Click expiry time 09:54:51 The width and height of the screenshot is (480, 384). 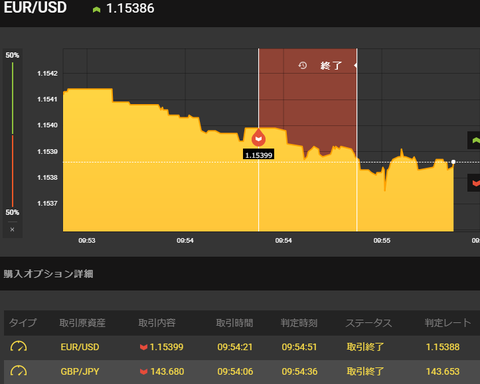click(x=299, y=347)
